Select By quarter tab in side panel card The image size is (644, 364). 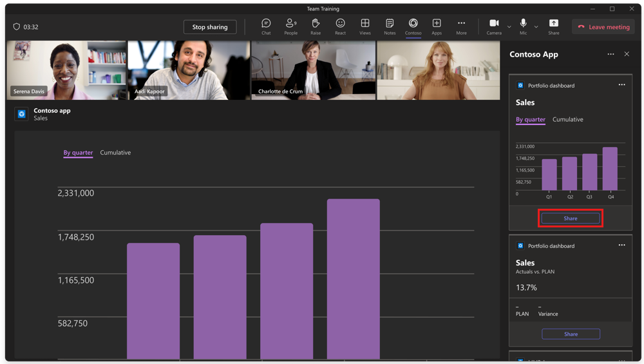[x=530, y=120]
